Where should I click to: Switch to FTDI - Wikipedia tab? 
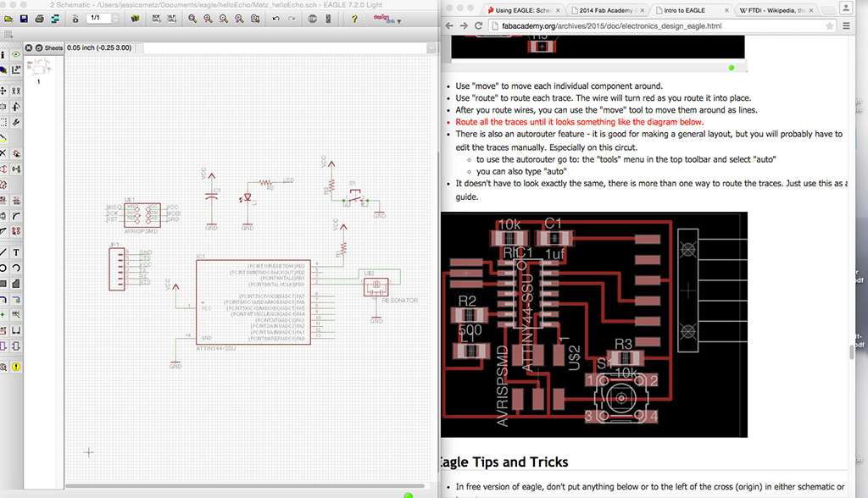tap(776, 10)
